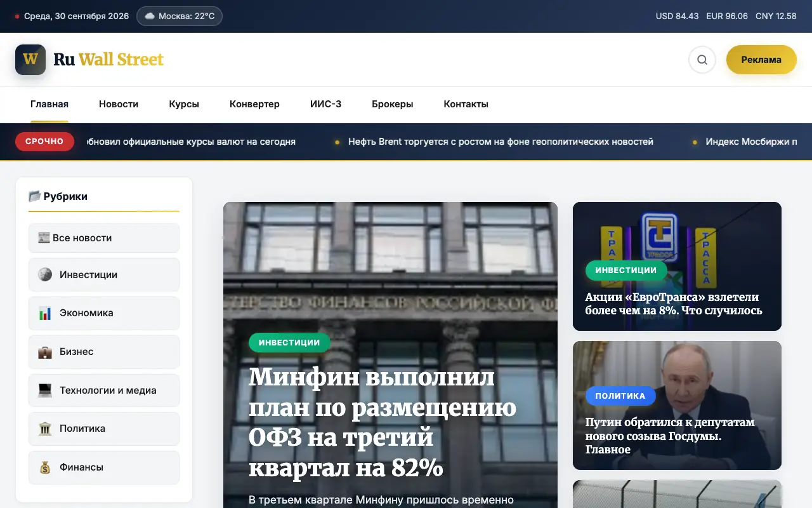
Task: Click the newspaper icon for Все новости
Action: coord(44,238)
